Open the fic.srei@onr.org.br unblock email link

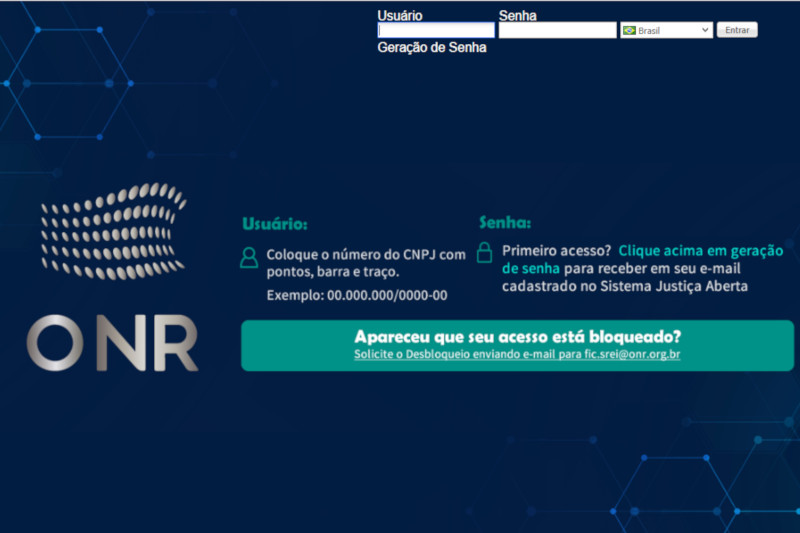517,354
